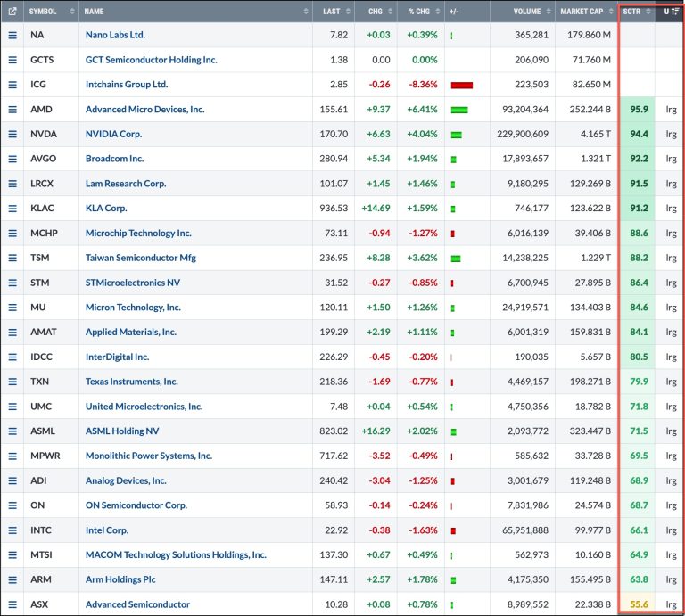Click the red change bar for ICG
The image size is (685, 616).
(x=462, y=85)
